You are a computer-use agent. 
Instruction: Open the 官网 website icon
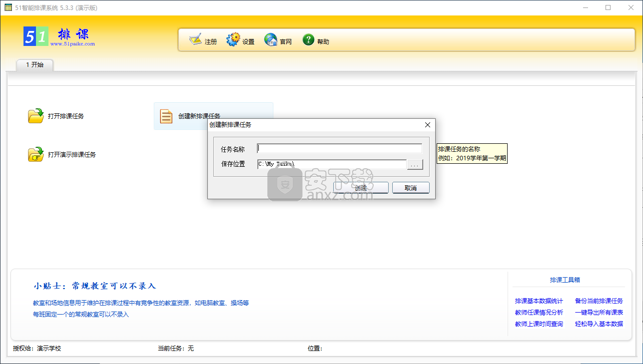(271, 40)
